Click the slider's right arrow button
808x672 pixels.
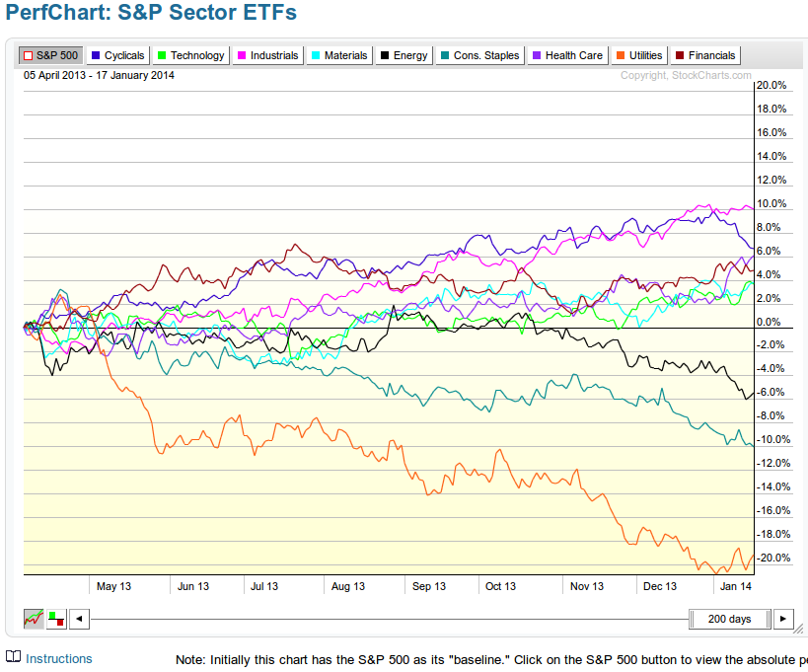(x=783, y=619)
